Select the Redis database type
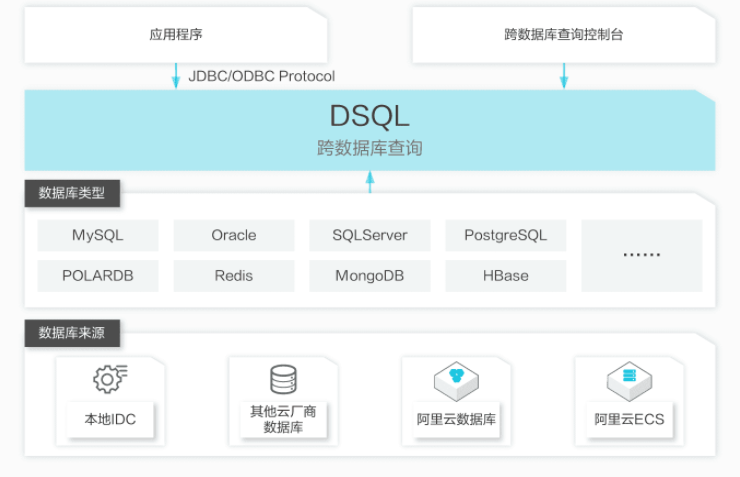Image resolution: width=740 pixels, height=477 pixels. pyautogui.click(x=234, y=276)
